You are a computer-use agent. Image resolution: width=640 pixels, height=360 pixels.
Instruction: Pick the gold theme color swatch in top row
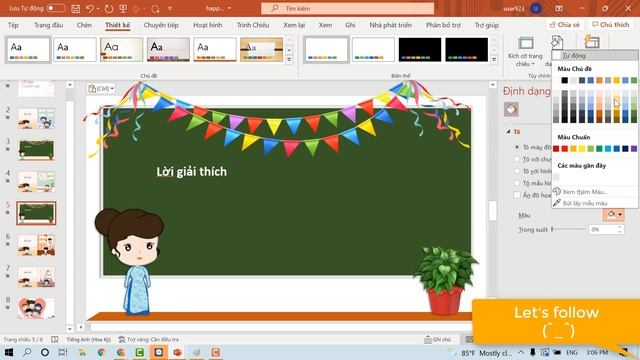pyautogui.click(x=617, y=80)
